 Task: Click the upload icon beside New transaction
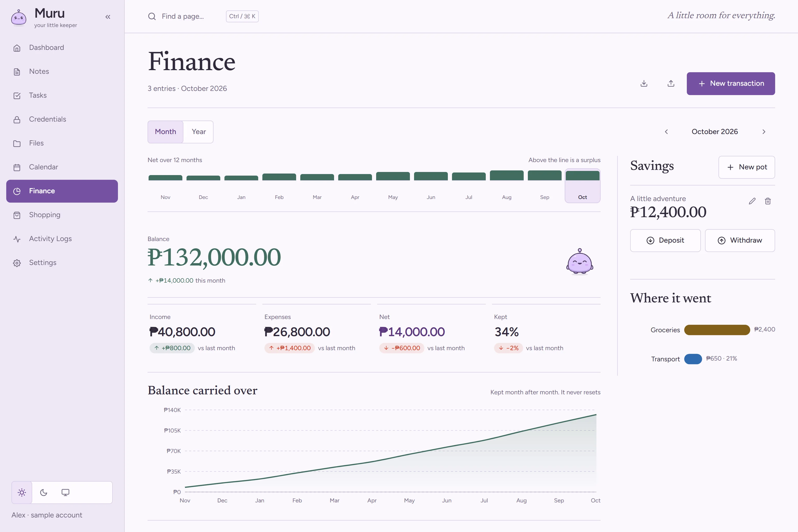pos(671,83)
